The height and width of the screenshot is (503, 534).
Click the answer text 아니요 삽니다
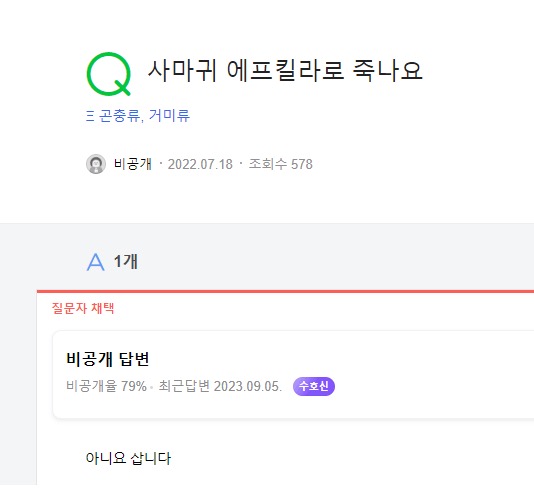(x=128, y=458)
